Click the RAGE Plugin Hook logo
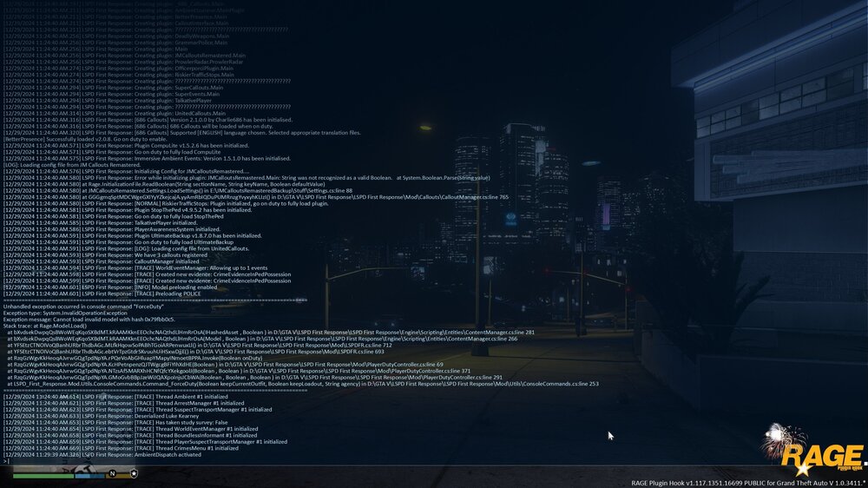868x488 pixels. click(814, 451)
